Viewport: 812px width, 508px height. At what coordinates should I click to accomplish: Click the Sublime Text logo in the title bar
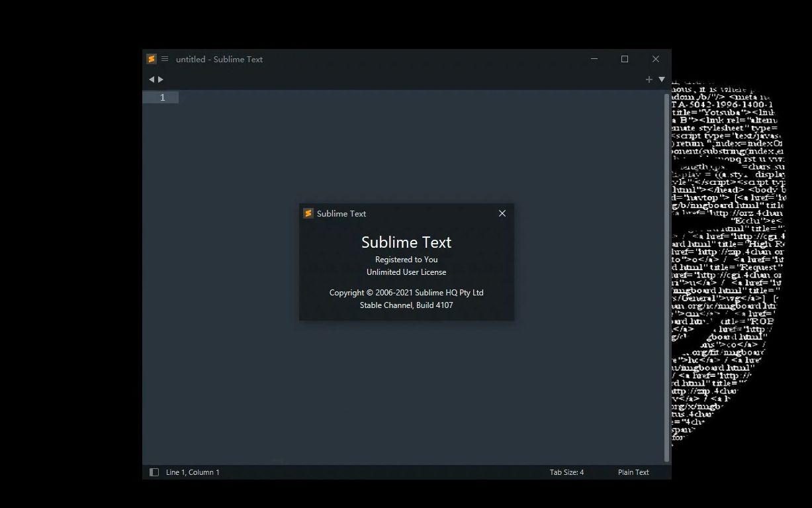[152, 59]
